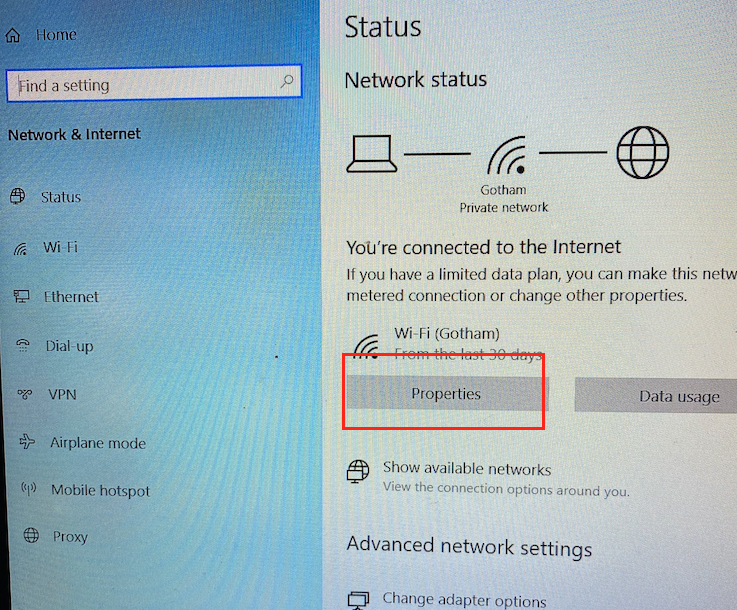The width and height of the screenshot is (737, 610).
Task: Click the Dial-up phone icon
Action: click(x=23, y=345)
